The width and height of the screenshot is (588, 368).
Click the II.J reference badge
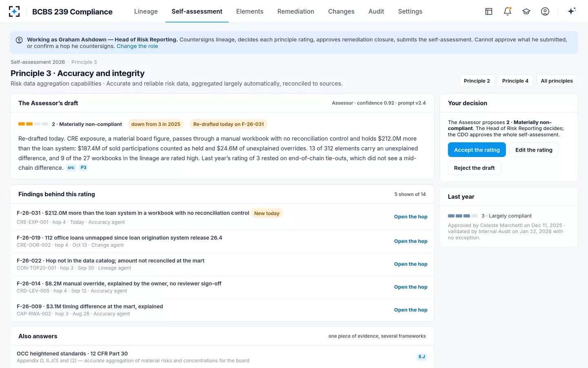(x=422, y=357)
